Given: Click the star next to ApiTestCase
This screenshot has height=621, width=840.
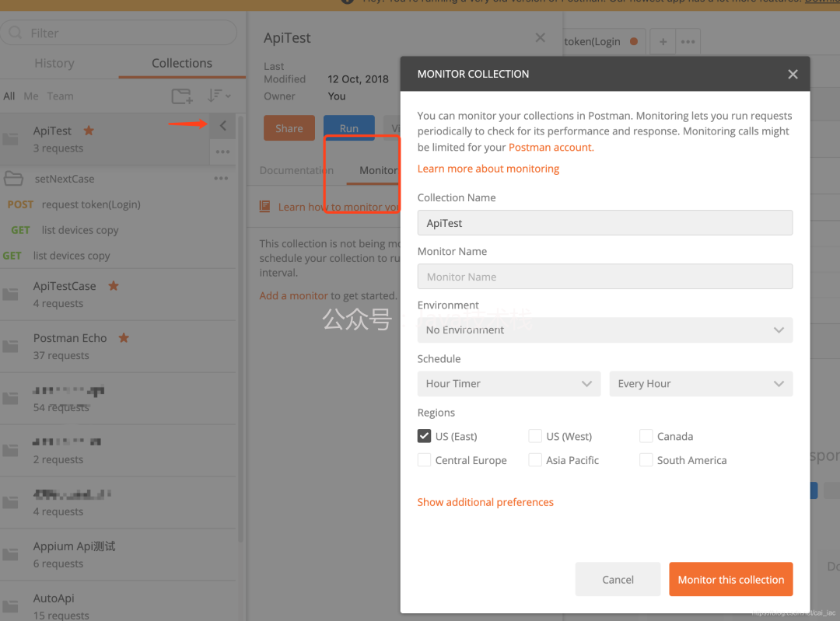Looking at the screenshot, I should 114,285.
